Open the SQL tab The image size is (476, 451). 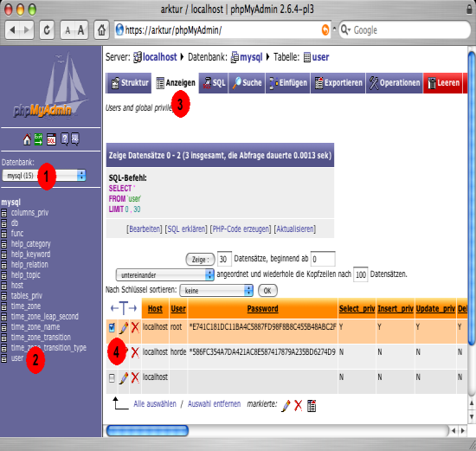[x=214, y=82]
